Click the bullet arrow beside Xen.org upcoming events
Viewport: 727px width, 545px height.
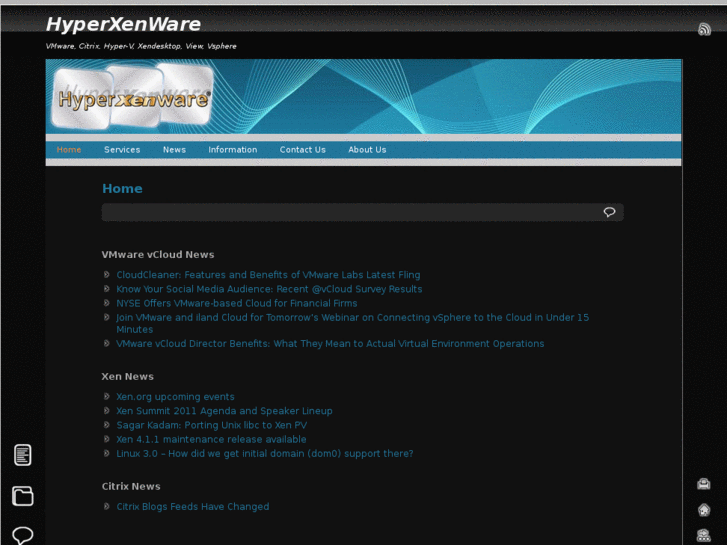coord(107,396)
